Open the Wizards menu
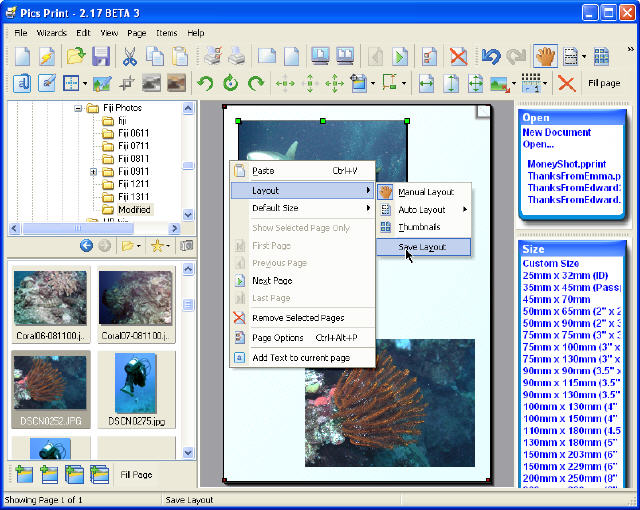Screen dimensions: 640x510 [52, 33]
